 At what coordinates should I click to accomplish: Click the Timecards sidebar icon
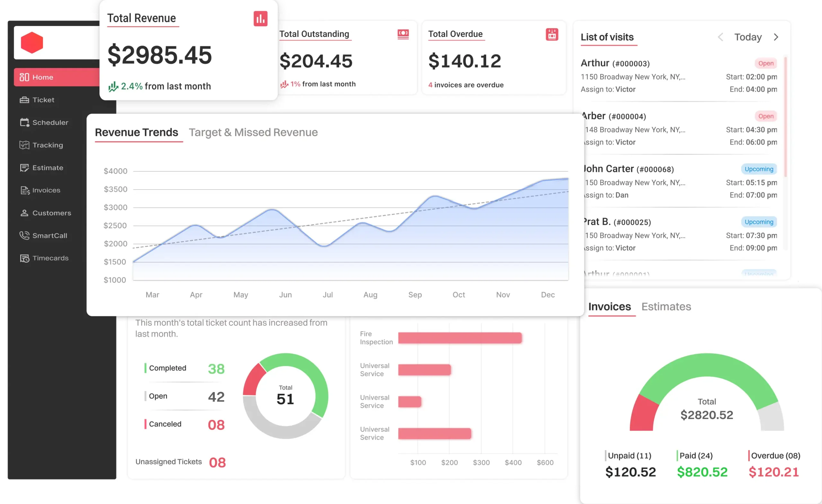(x=24, y=258)
